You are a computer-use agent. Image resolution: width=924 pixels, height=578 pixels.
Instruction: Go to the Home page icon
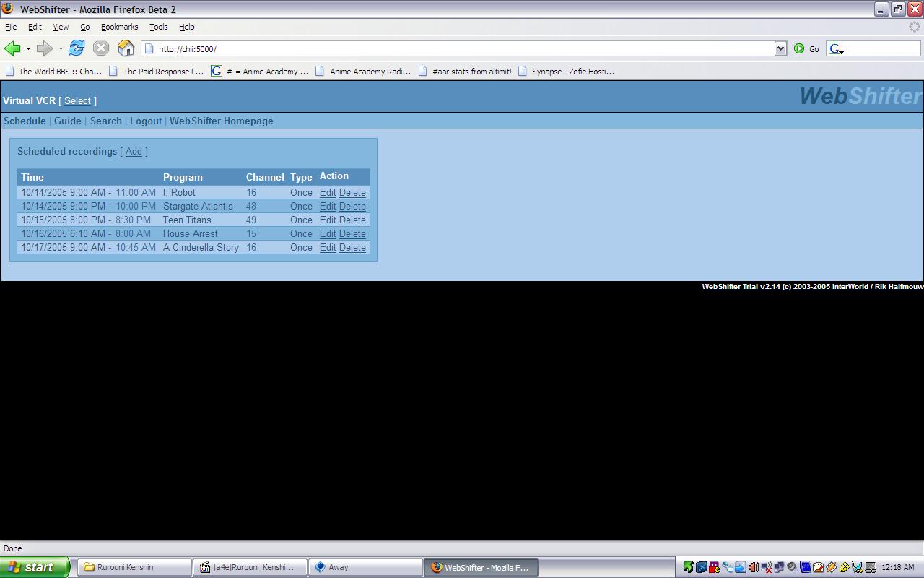(126, 48)
